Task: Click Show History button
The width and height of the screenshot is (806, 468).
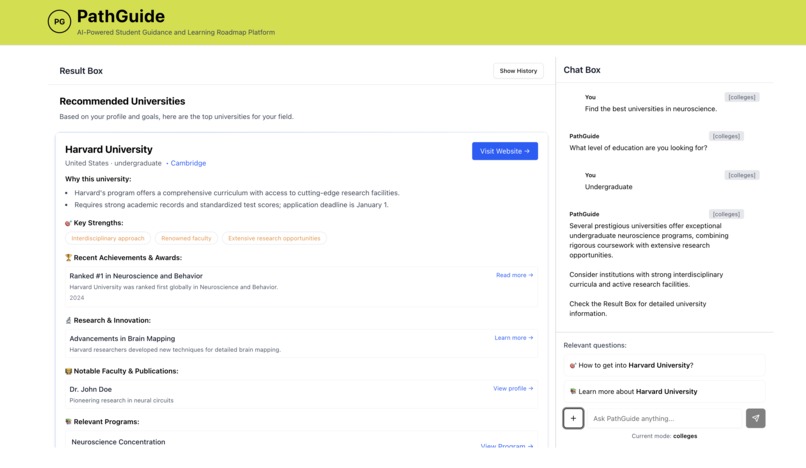Action: pos(518,71)
